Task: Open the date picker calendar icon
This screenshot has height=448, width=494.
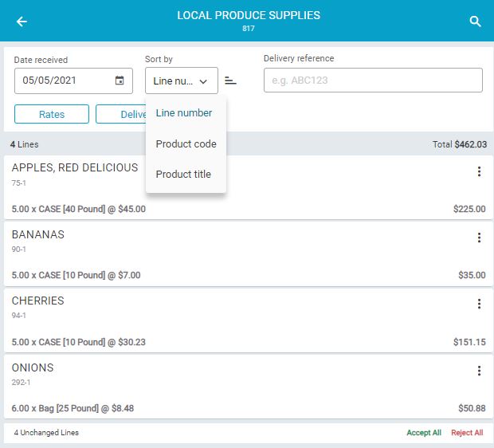Action: coord(120,81)
